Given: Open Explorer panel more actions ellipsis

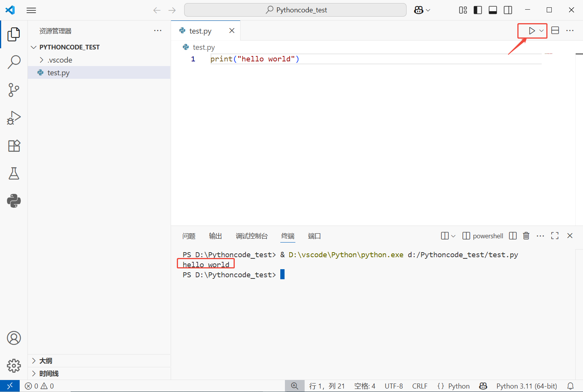Looking at the screenshot, I should point(158,31).
